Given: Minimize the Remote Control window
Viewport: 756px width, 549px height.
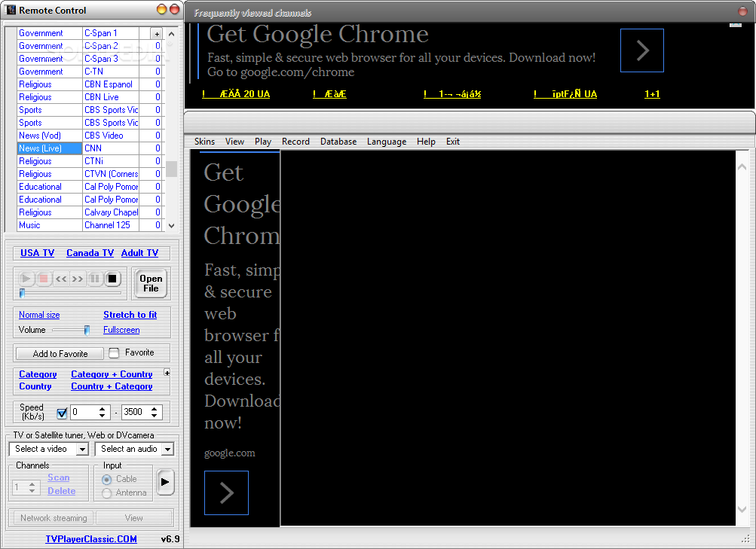Looking at the screenshot, I should pyautogui.click(x=162, y=10).
